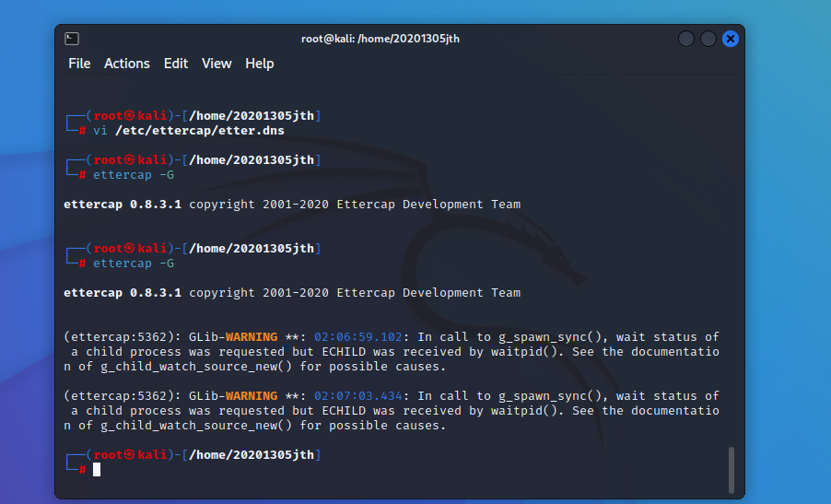Viewport: 831px width, 504px height.
Task: Open the Actions menu
Action: (126, 64)
